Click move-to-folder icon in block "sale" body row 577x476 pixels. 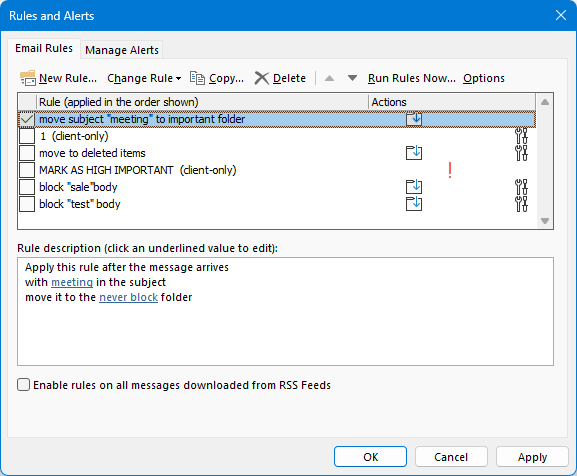tap(414, 187)
